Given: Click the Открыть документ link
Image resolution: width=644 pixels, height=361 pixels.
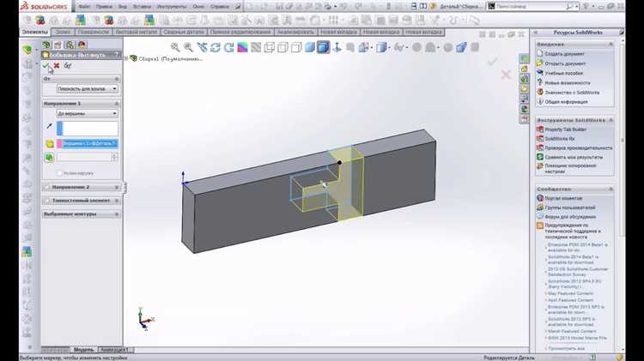Looking at the screenshot, I should pyautogui.click(x=565, y=63).
